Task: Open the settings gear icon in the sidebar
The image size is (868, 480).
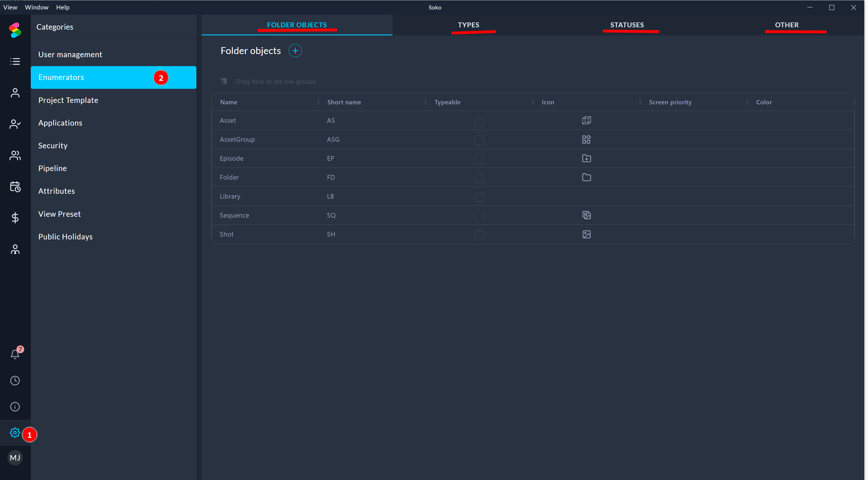Action: click(x=15, y=433)
